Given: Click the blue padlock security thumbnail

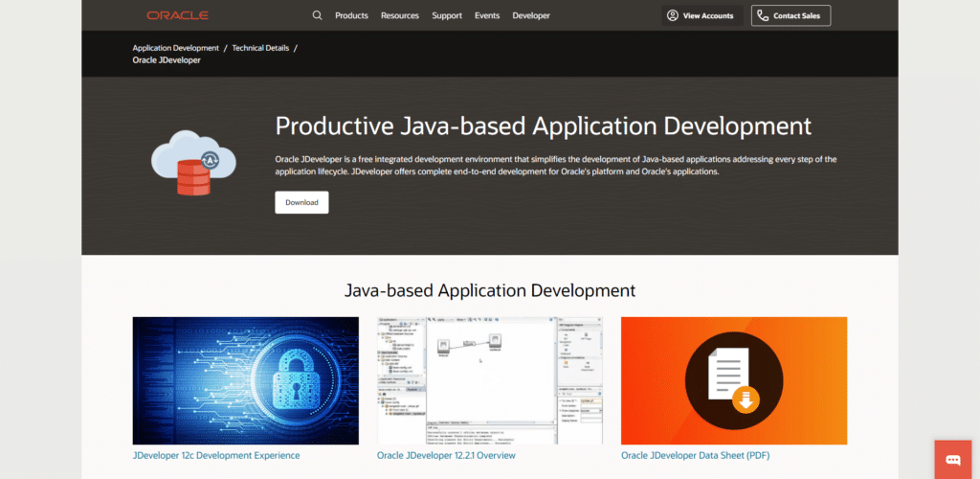Looking at the screenshot, I should [x=246, y=381].
